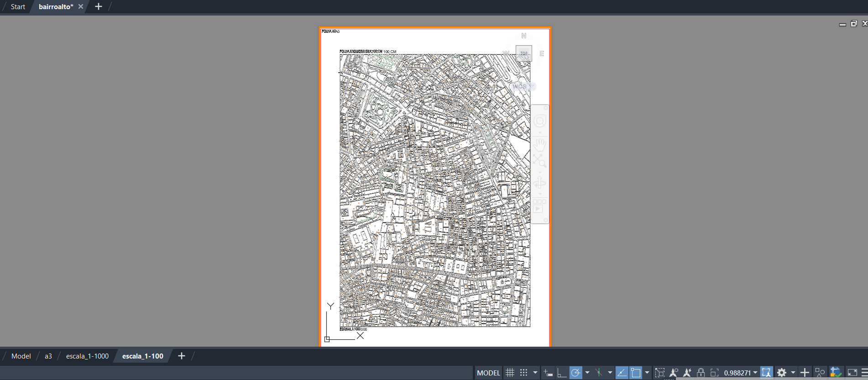Toggle Polar Tracking
Screen dimensions: 868x380
coord(576,373)
